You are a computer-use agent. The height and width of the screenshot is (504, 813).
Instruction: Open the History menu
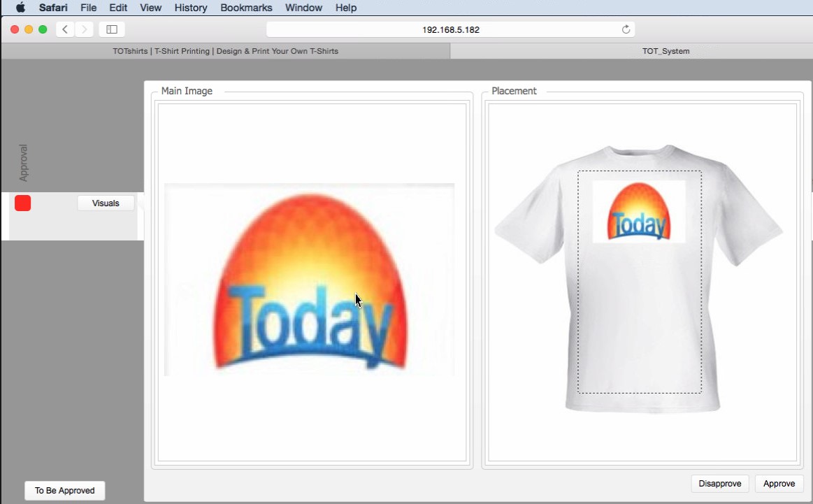(x=191, y=8)
